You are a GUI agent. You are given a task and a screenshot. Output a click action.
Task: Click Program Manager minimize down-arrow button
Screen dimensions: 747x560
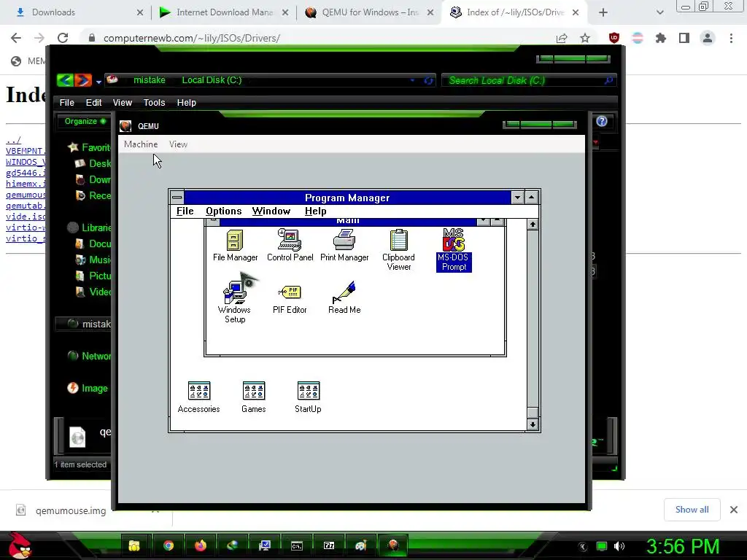pyautogui.click(x=517, y=197)
